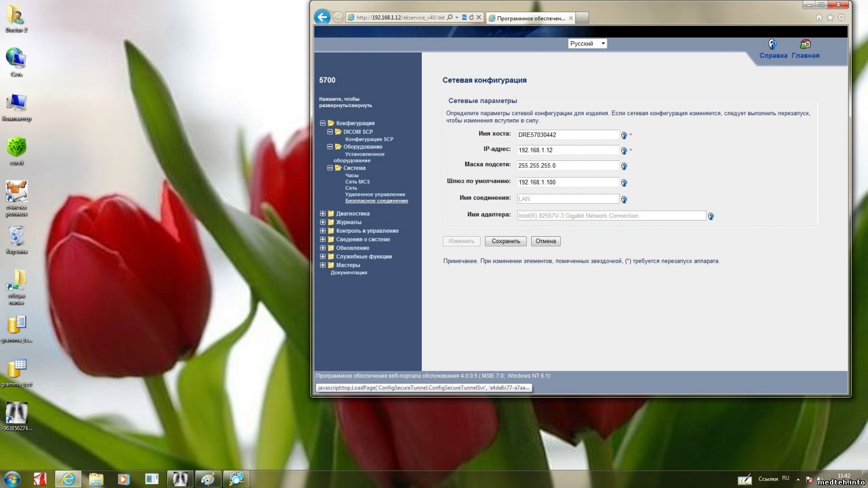The width and height of the screenshot is (868, 488).
Task: Click help icon next to Имя адаптера field
Action: coord(711,217)
